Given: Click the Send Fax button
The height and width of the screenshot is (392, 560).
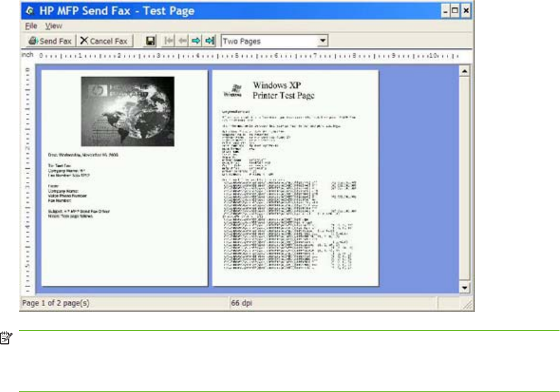Looking at the screenshot, I should [x=50, y=41].
